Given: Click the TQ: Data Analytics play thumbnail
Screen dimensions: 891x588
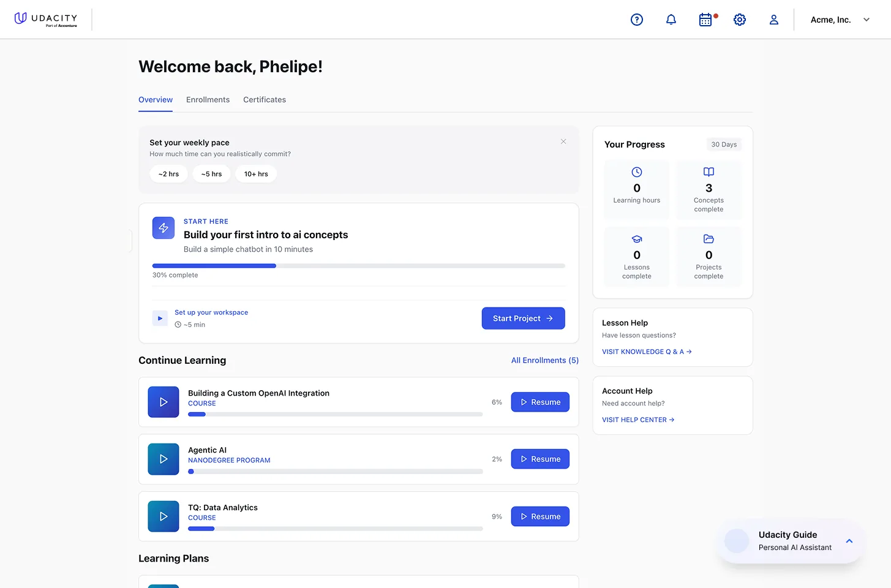Looking at the screenshot, I should (164, 516).
